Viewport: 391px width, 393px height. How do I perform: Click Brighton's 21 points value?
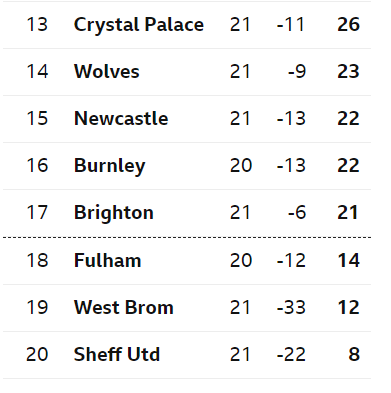point(348,213)
